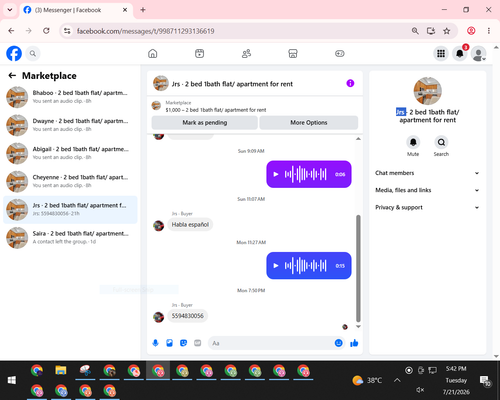Bookmark this page with star icon
Image resolution: width=500 pixels, height=400 pixels.
(x=447, y=31)
